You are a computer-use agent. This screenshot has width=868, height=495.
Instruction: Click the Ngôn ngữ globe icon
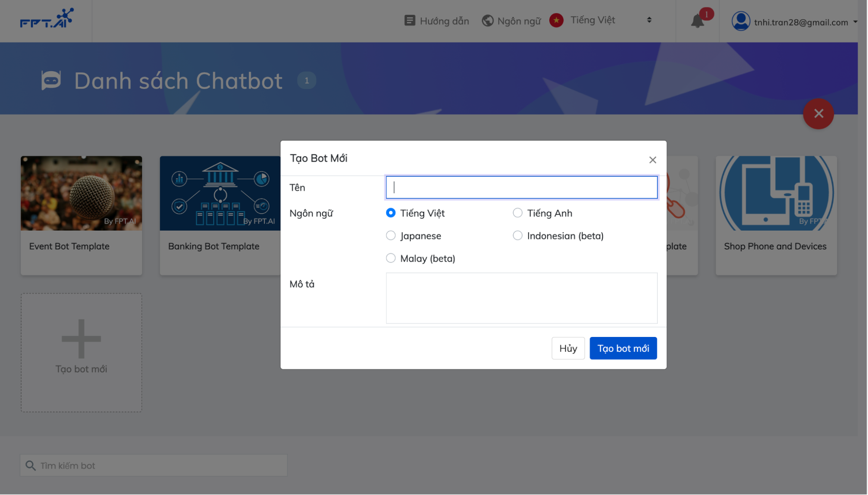click(487, 20)
